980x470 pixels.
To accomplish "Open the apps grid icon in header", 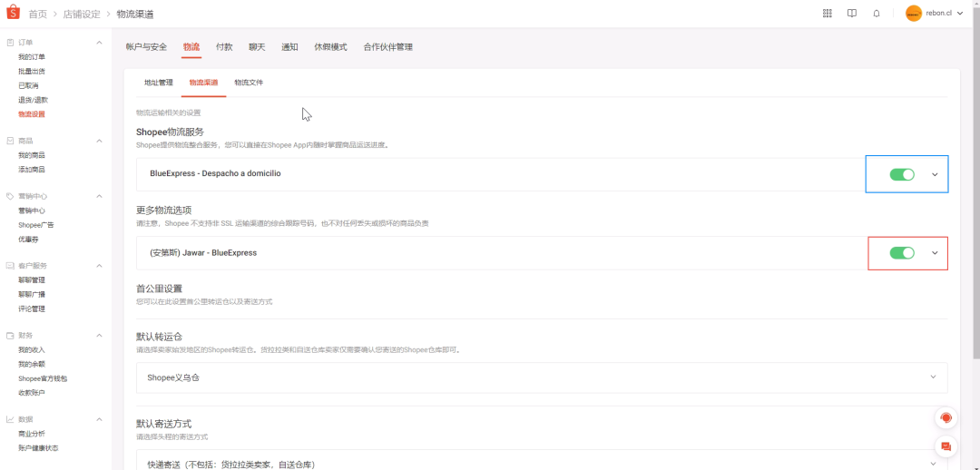I will coord(828,13).
